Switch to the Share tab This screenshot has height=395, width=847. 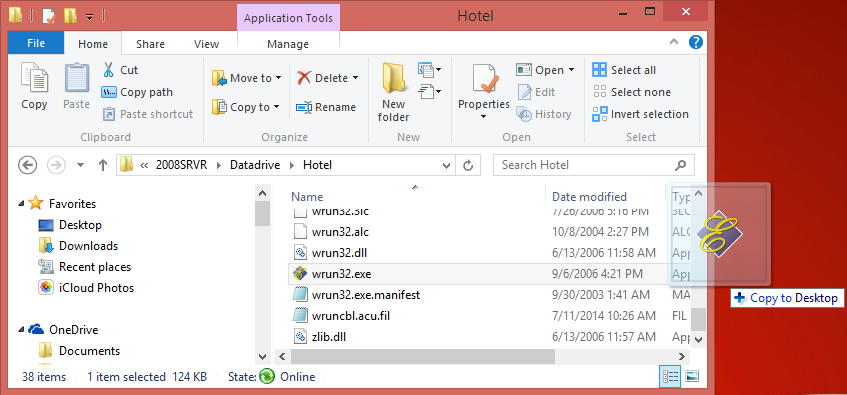[x=150, y=44]
